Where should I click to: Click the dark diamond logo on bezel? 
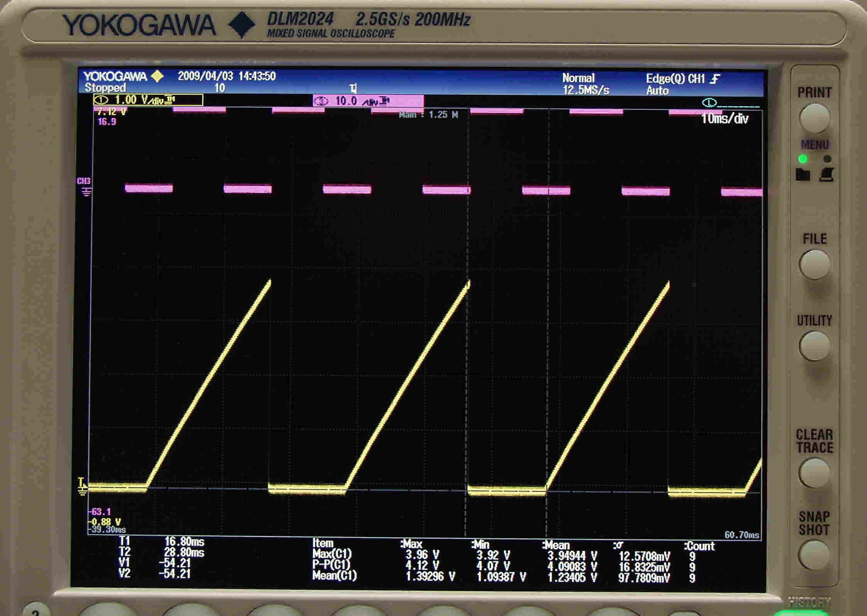(242, 25)
